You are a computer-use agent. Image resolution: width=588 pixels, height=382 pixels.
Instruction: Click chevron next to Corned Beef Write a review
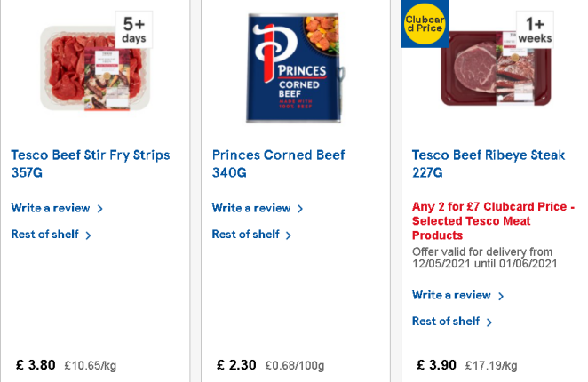point(300,209)
